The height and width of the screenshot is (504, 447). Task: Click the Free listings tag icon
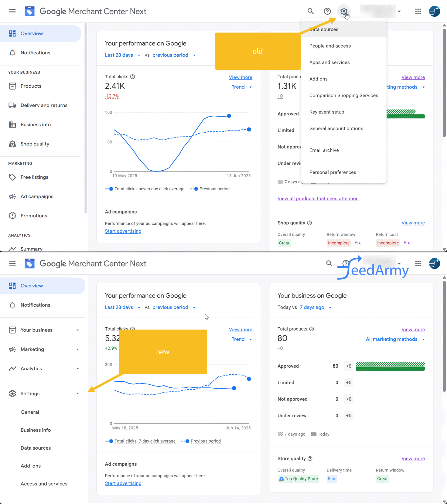tap(12, 177)
